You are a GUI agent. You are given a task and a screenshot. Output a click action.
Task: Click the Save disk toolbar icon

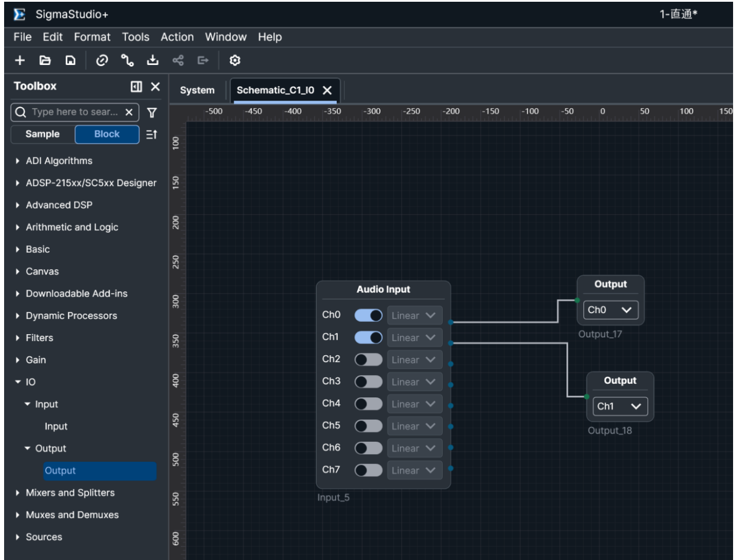[70, 60]
